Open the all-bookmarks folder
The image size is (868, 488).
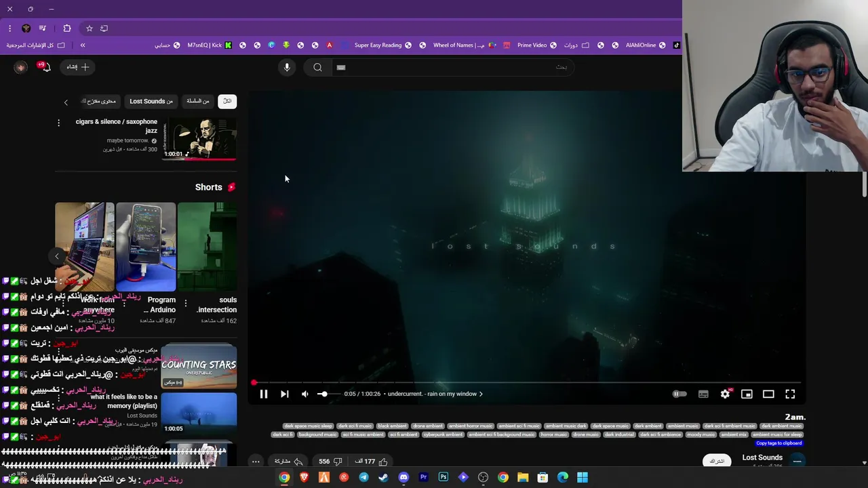35,45
